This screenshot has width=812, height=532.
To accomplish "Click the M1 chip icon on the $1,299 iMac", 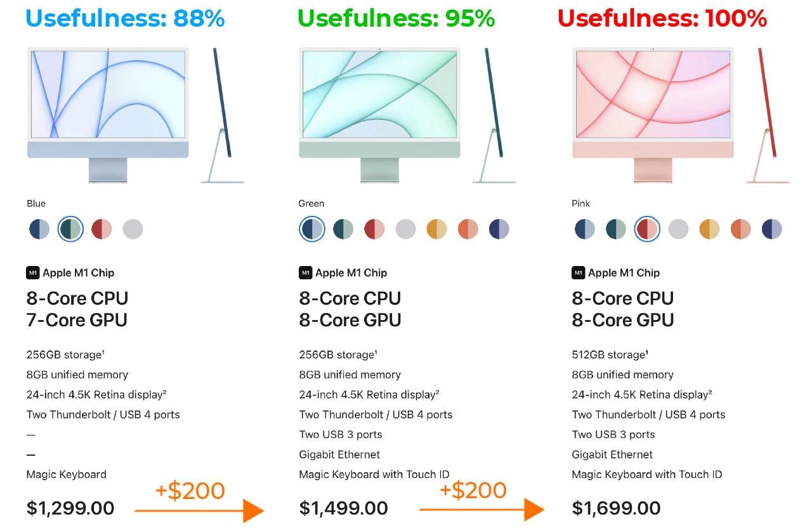I will [33, 273].
